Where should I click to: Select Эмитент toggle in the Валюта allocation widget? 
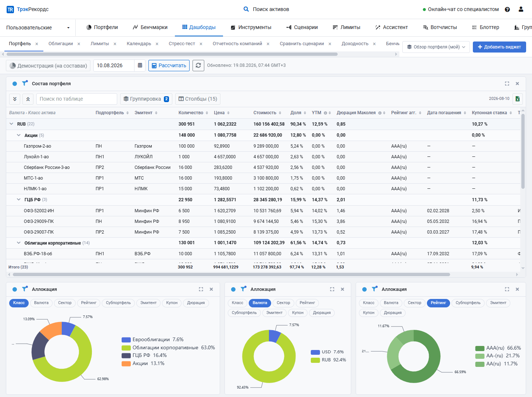[274, 313]
